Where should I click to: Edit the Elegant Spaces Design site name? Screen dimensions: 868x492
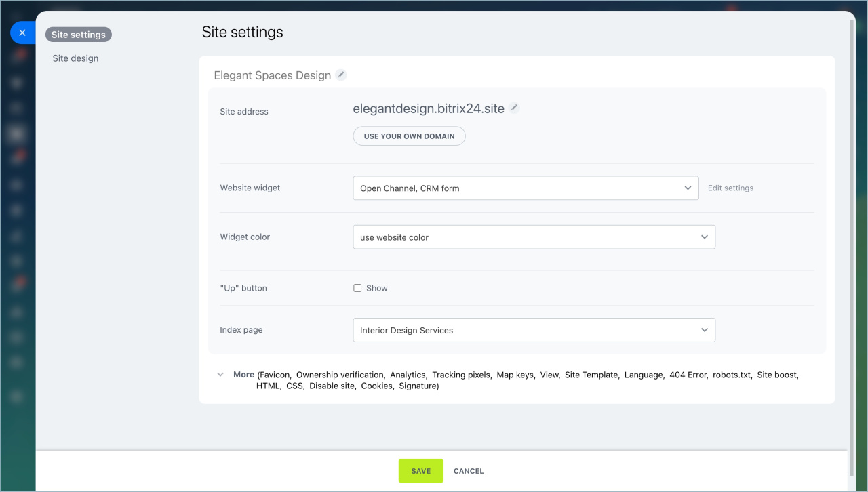click(x=341, y=75)
